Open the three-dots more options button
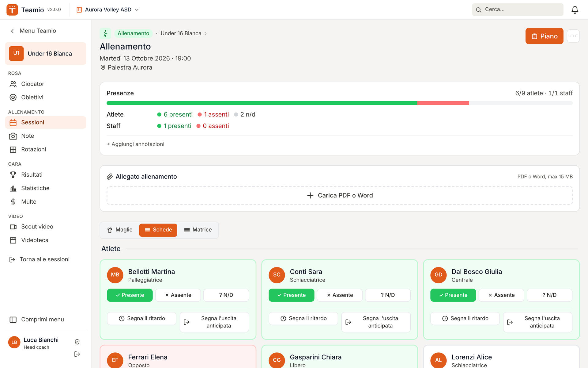This screenshot has height=368, width=588. [x=573, y=36]
